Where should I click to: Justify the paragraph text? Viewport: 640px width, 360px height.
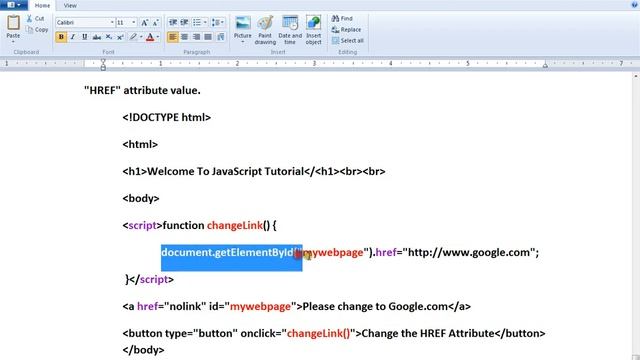pos(208,37)
